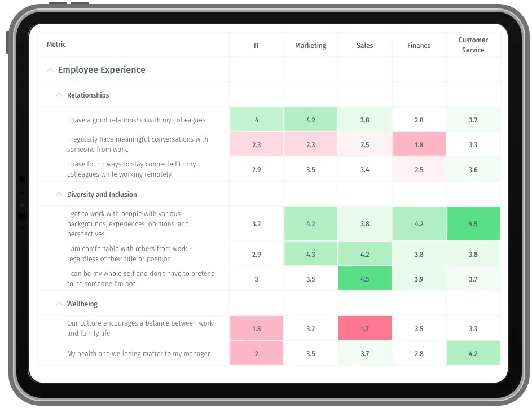
Task: Click Finance 2.8 in good relationship row
Action: coord(419,120)
